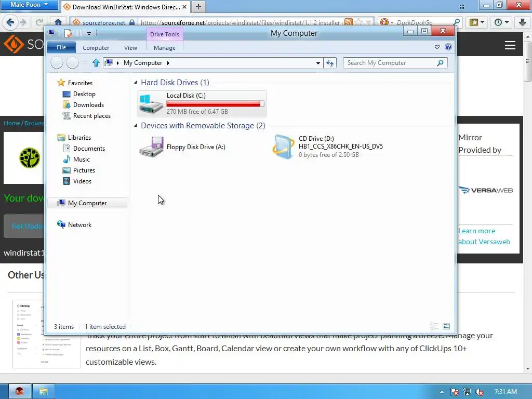Click Action Center flag tray icon
The width and height of the screenshot is (532, 399).
coord(454,392)
